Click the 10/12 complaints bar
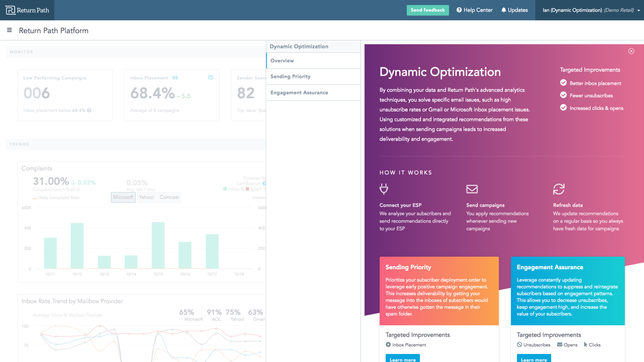Viewport: 644px width, 362px height. click(x=77, y=245)
